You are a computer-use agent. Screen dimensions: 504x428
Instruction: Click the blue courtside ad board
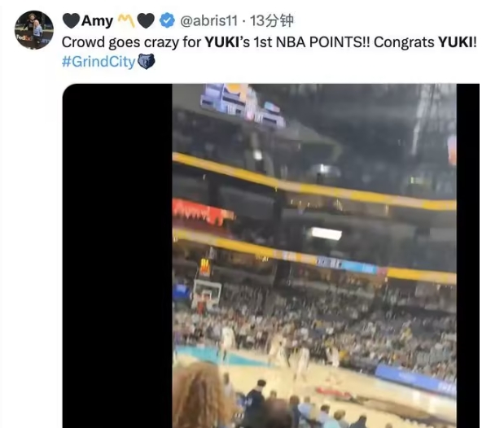click(x=415, y=379)
